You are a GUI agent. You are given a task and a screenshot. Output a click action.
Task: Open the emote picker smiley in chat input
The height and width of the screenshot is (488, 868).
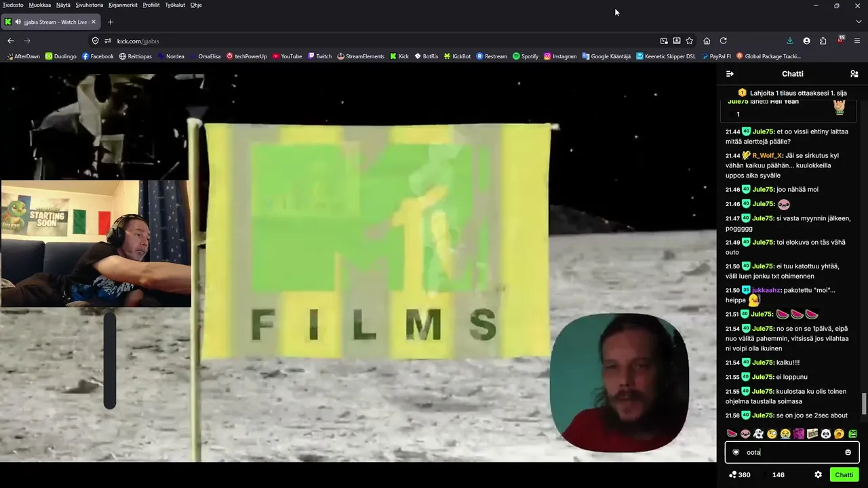click(848, 452)
